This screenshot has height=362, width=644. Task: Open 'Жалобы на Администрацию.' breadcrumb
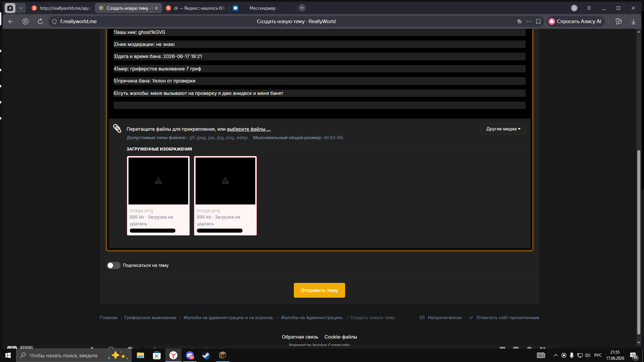(x=312, y=318)
